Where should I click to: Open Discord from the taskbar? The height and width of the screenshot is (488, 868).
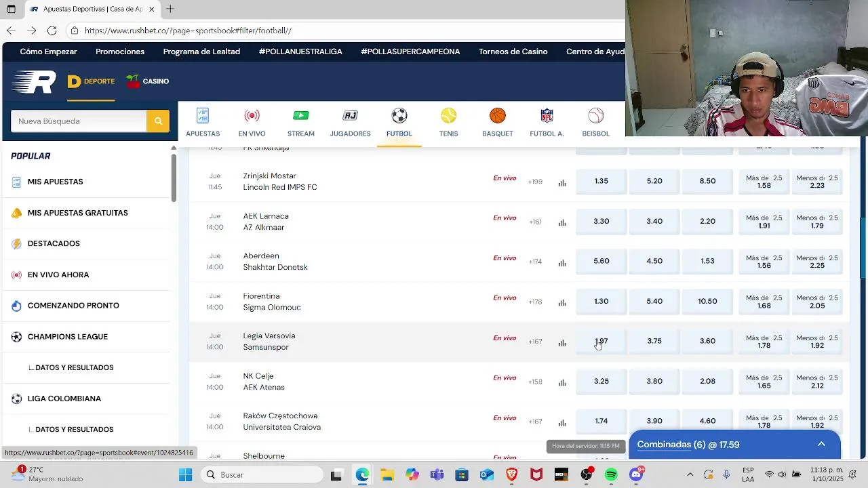[636, 474]
